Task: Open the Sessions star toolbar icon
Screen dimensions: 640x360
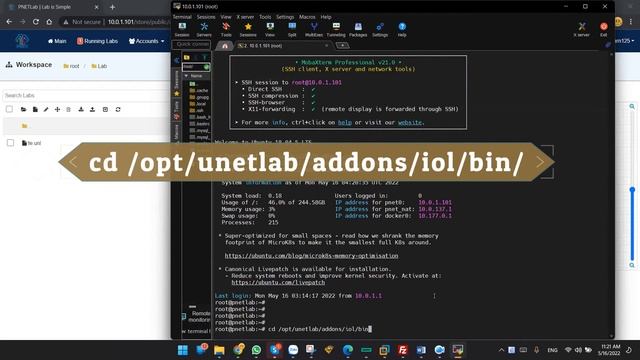Action: [x=248, y=29]
